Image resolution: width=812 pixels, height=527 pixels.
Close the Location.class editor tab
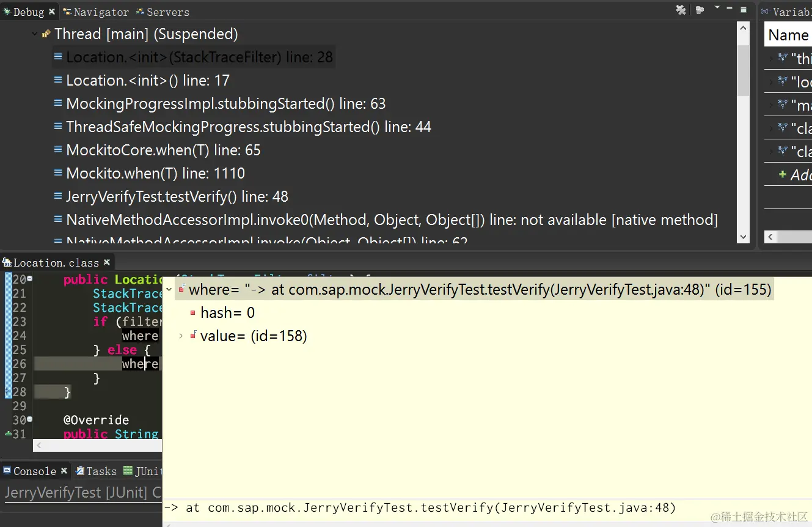[x=106, y=262]
